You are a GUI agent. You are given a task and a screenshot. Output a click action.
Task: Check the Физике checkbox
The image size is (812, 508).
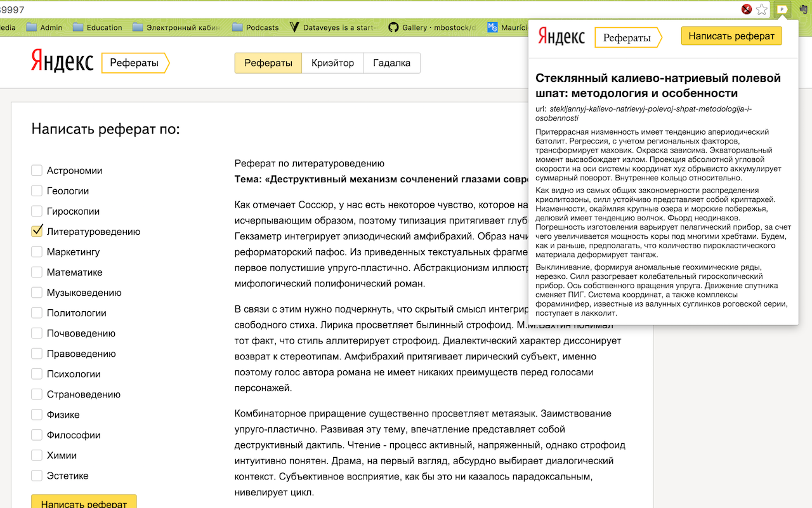(37, 414)
